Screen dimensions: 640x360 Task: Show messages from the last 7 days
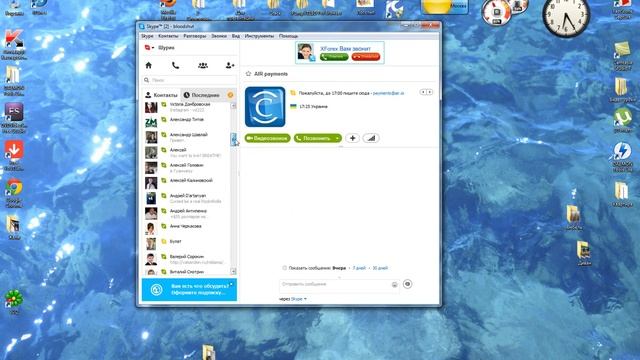(359, 268)
